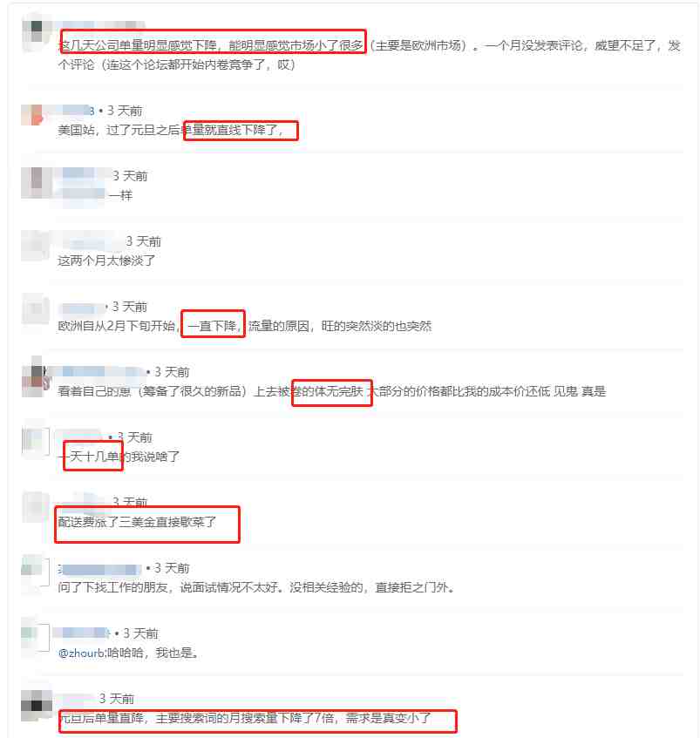Click username above 哈哈哈，我也是 reply
The width and height of the screenshot is (700, 738).
click(x=83, y=633)
